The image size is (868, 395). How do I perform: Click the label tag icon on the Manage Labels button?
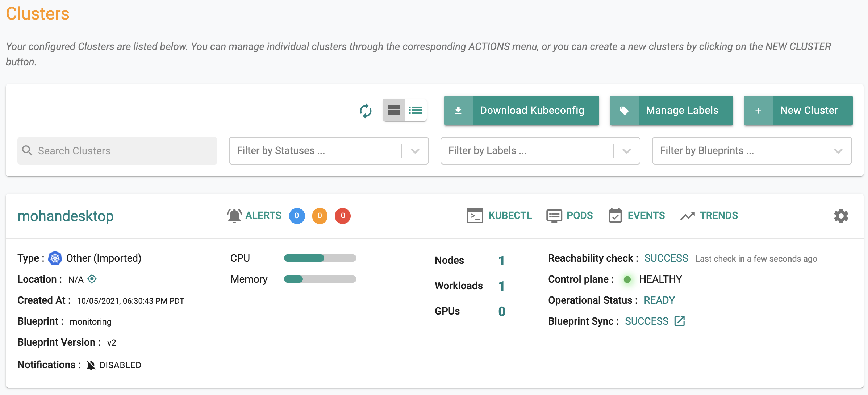[x=624, y=111]
